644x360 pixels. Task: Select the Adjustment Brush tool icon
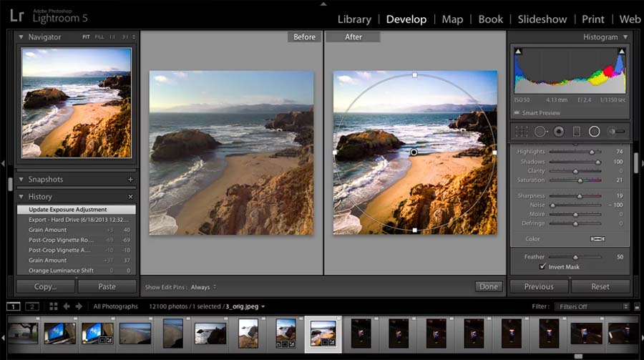(x=617, y=132)
